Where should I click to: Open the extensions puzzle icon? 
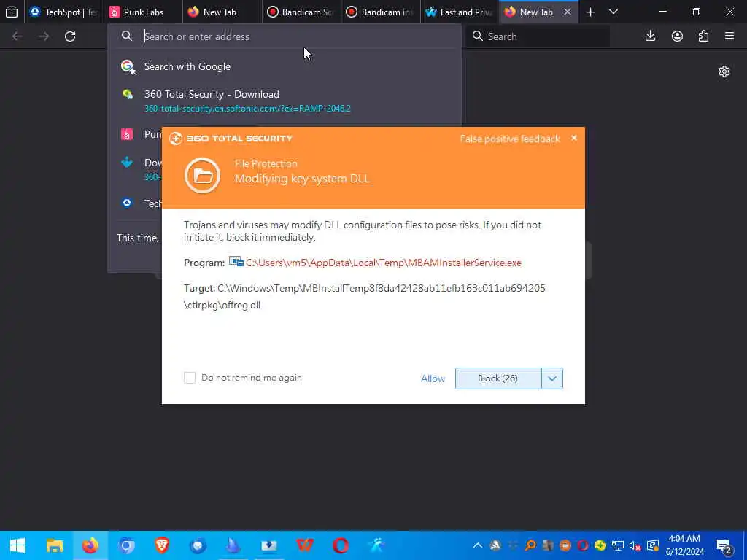pos(703,36)
